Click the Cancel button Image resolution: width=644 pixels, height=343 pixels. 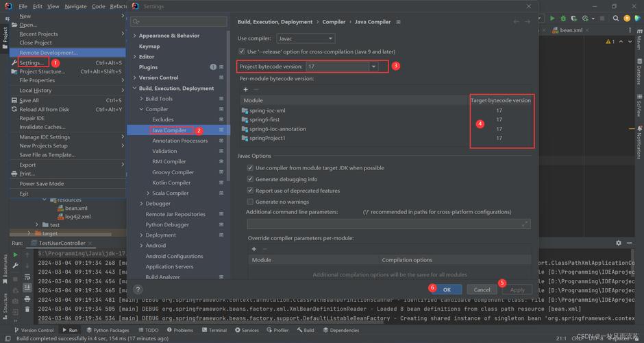[x=482, y=289]
